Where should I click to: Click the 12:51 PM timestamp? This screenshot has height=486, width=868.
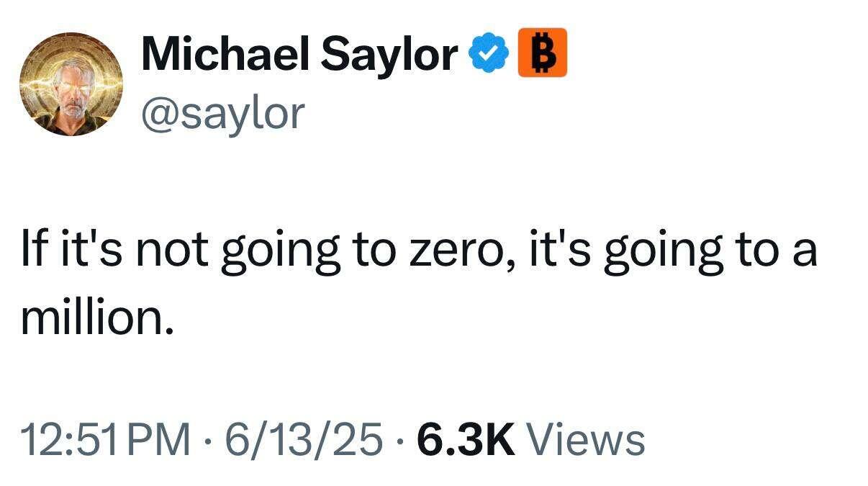107,439
